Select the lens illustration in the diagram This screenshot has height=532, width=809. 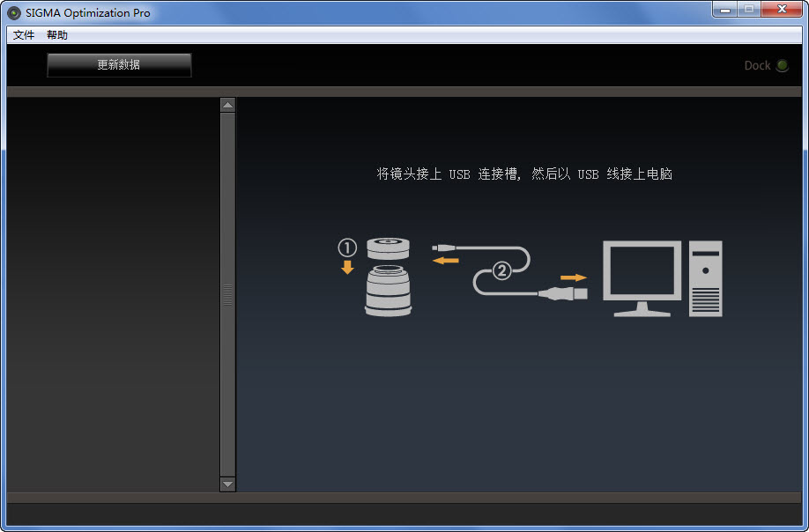[388, 291]
